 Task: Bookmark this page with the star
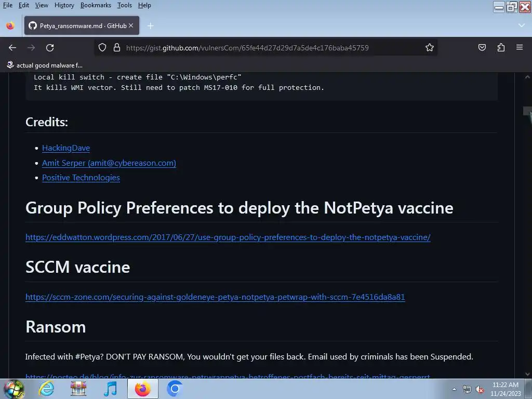pos(430,47)
